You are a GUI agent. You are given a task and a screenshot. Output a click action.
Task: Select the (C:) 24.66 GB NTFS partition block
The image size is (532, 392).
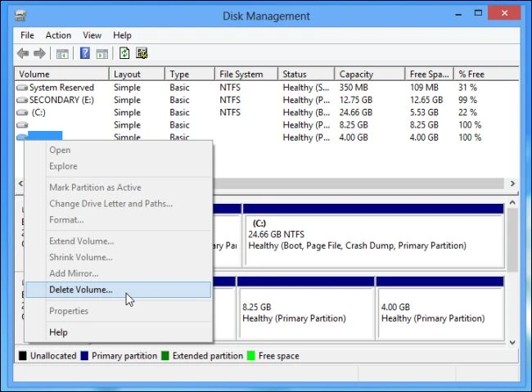pyautogui.click(x=372, y=237)
